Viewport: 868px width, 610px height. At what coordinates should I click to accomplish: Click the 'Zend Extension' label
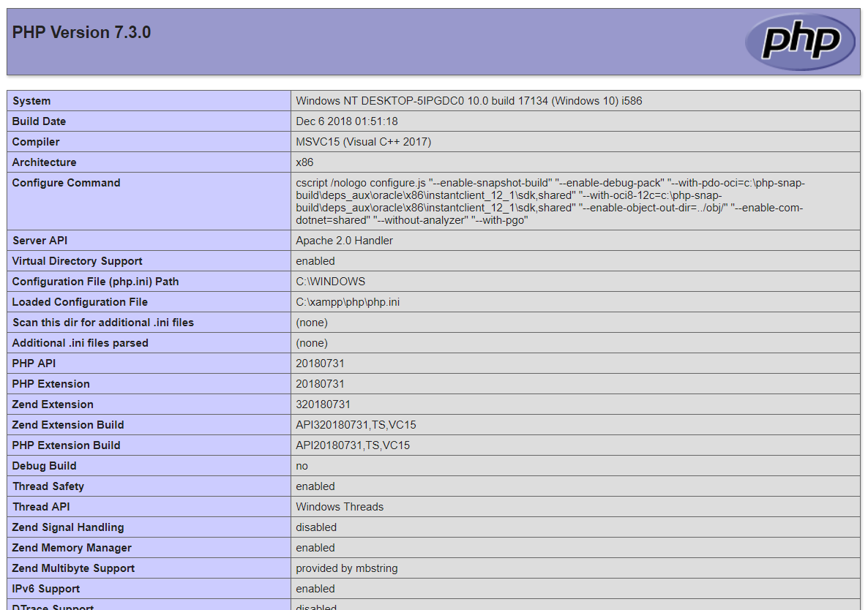(53, 404)
